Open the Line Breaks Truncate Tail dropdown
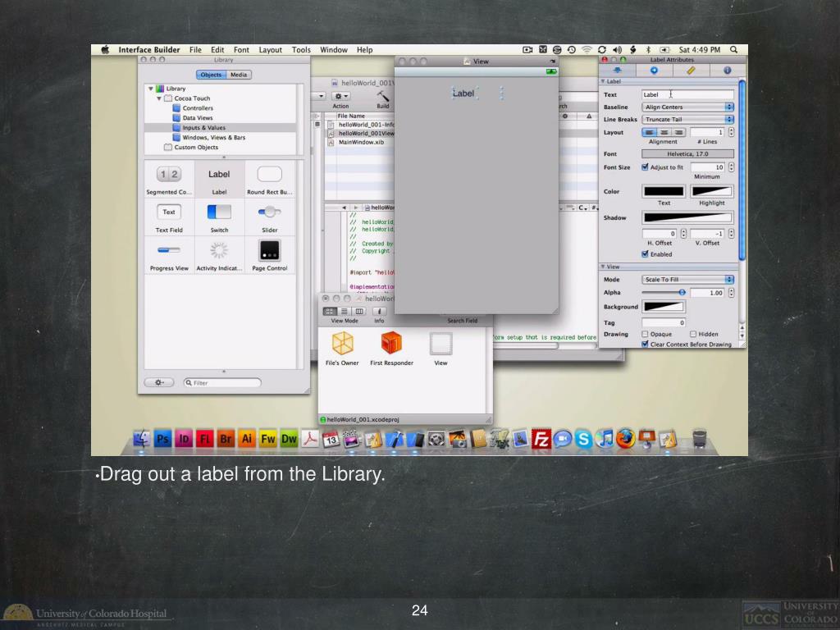 click(688, 120)
